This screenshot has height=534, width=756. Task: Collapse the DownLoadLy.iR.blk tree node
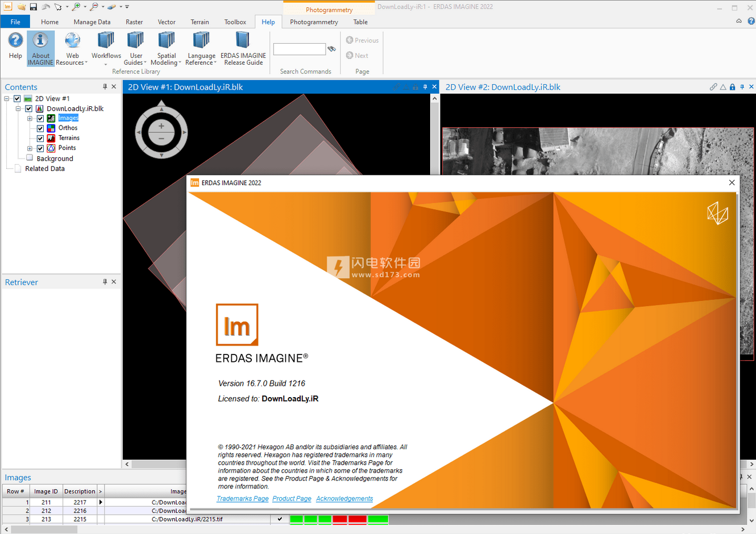tap(18, 109)
